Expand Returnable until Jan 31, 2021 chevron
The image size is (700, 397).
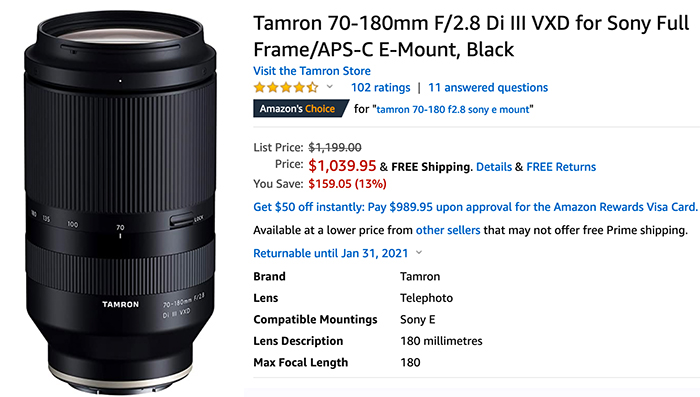419,253
